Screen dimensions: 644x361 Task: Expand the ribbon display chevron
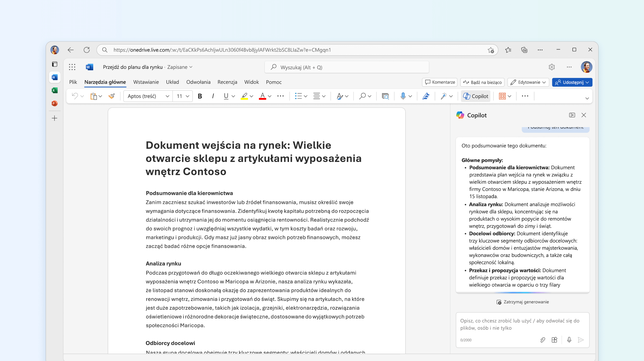tap(587, 98)
